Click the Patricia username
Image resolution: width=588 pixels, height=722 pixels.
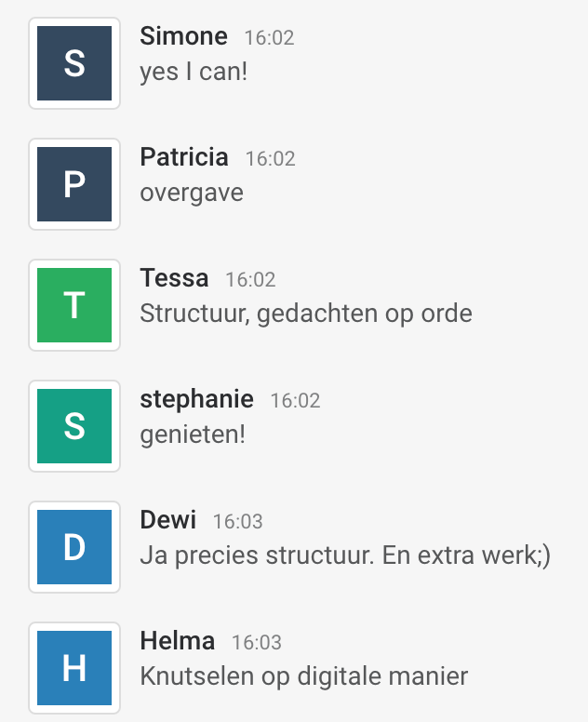point(183,157)
